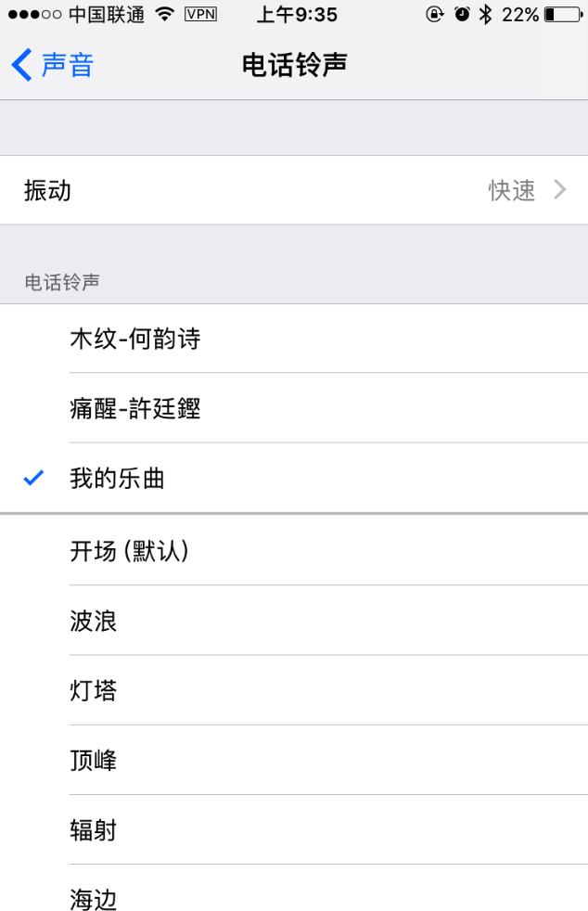Tap the battery icon

564,14
